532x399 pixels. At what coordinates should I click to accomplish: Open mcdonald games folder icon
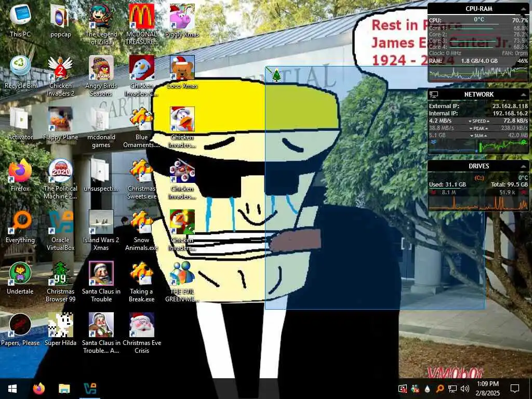point(101,127)
